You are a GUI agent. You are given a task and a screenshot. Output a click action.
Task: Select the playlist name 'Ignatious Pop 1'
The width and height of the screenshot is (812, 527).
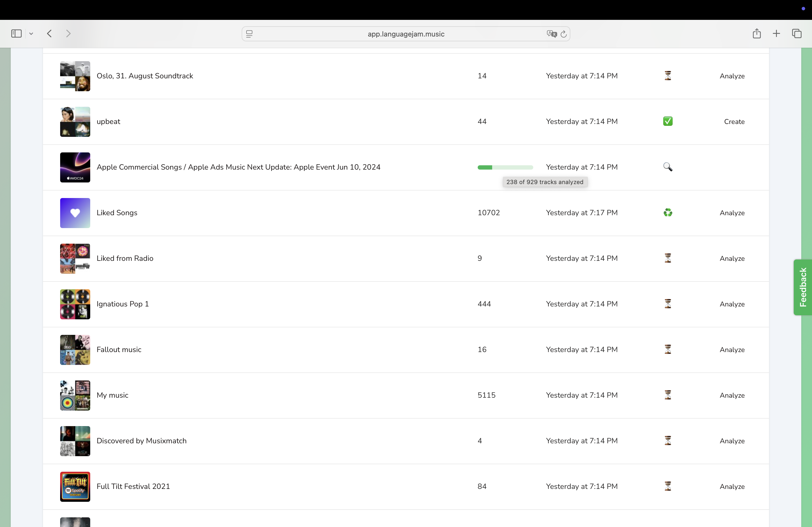click(x=123, y=304)
